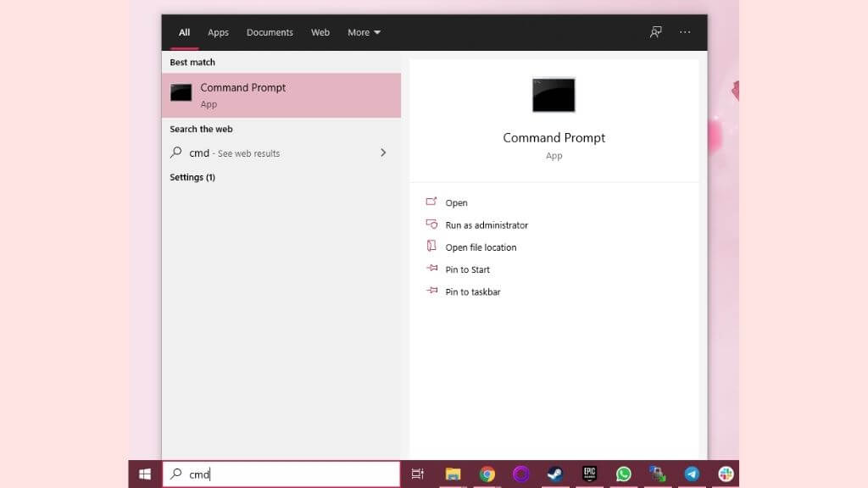
Task: Click the Windows Start button
Action: pyautogui.click(x=145, y=474)
